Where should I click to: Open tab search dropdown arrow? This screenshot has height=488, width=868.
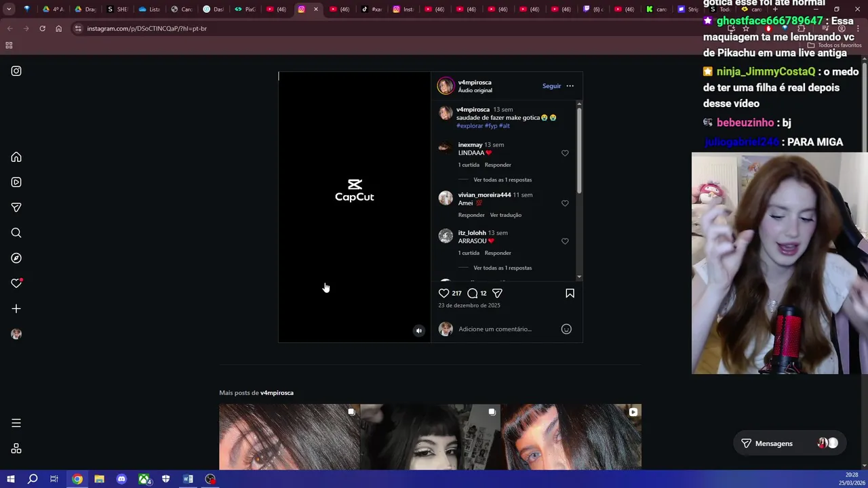[x=9, y=9]
